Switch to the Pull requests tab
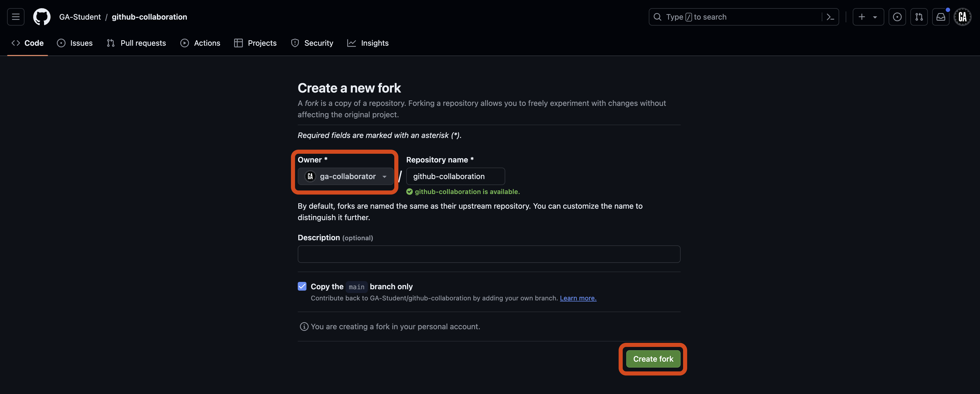980x394 pixels. point(143,43)
